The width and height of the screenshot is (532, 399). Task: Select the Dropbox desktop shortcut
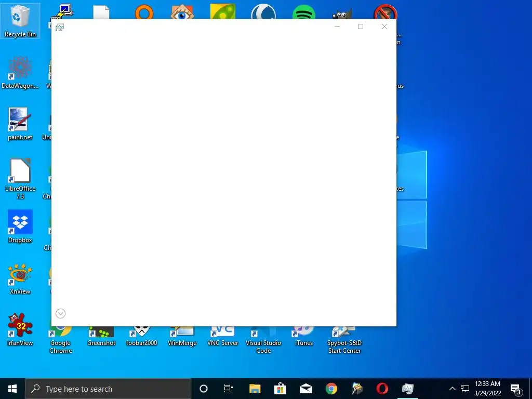click(x=20, y=227)
